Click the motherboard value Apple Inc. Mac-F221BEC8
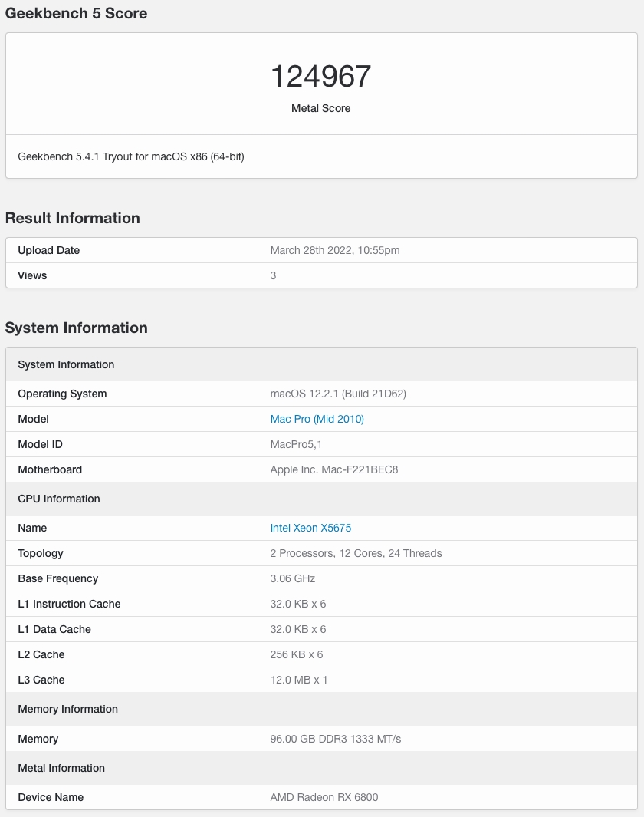The image size is (644, 817). click(x=333, y=469)
